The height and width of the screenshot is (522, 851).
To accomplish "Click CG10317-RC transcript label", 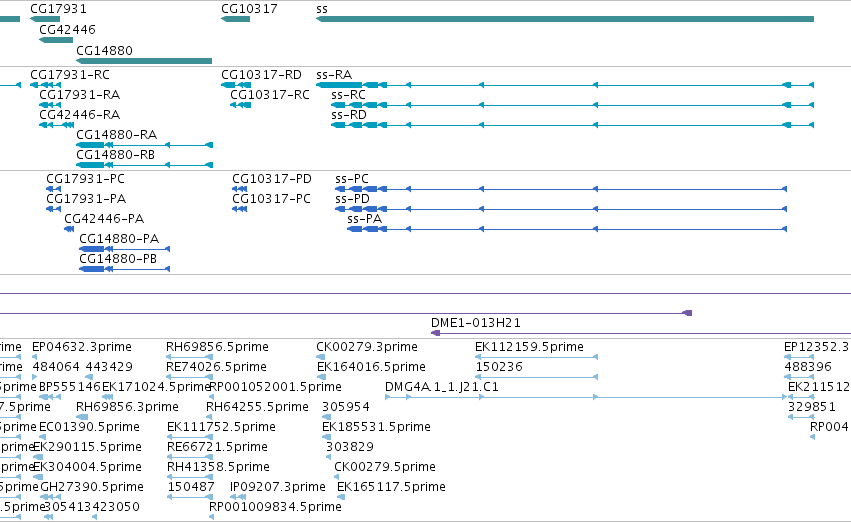I will pyautogui.click(x=270, y=94).
